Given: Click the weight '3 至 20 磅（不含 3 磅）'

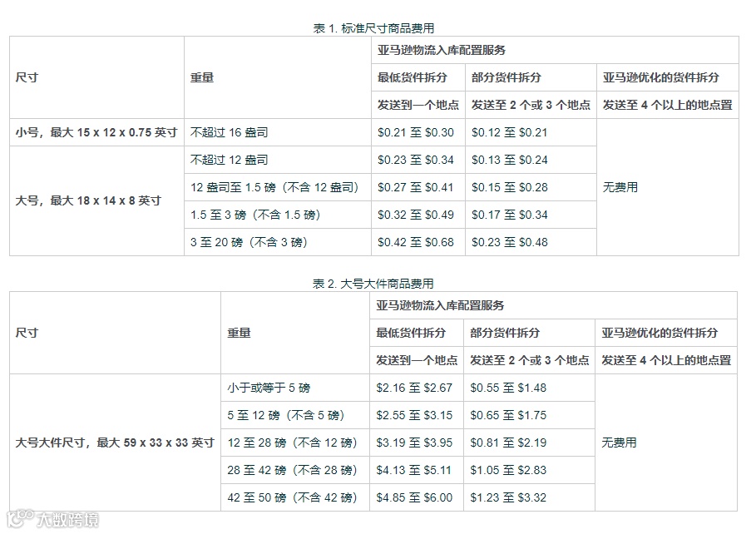Looking at the screenshot, I should pos(249,242).
